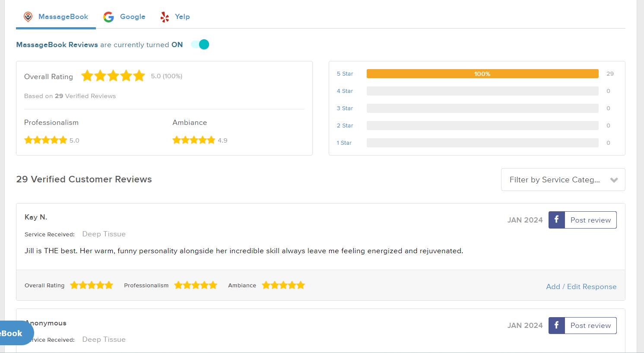Switch to the MassageBook reviews tab

tap(56, 17)
